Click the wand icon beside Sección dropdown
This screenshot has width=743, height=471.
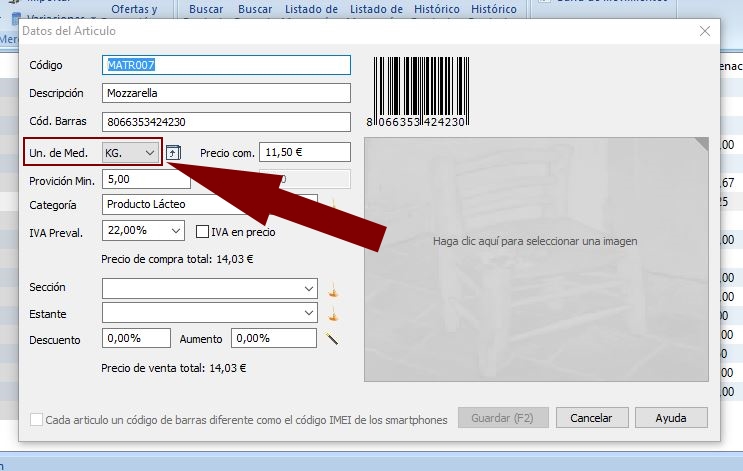(333, 289)
